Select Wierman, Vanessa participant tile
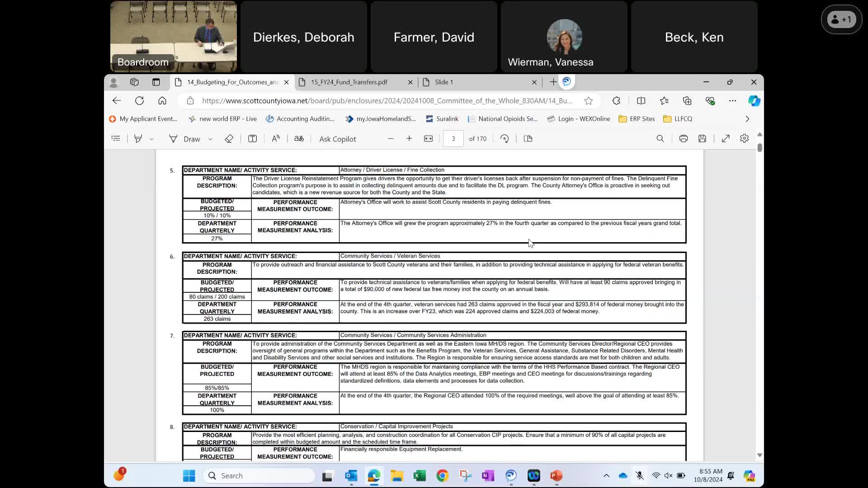The width and height of the screenshot is (868, 488). (564, 37)
